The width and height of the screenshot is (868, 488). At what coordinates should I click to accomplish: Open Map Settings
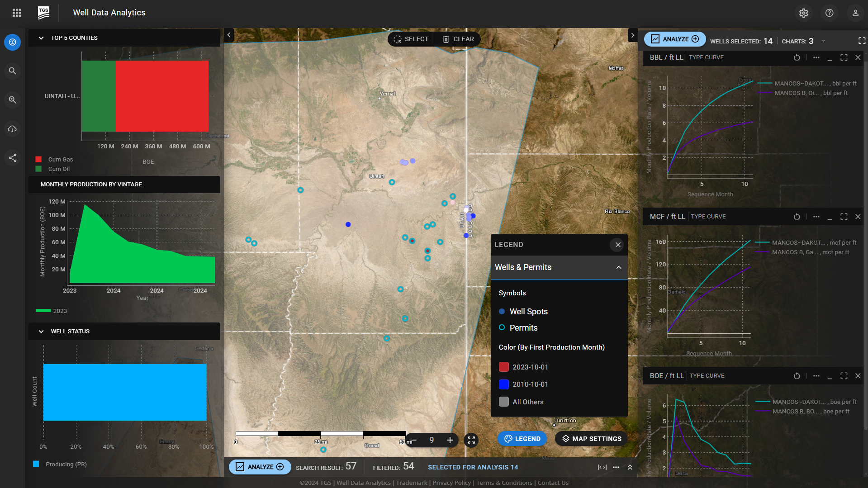click(591, 439)
